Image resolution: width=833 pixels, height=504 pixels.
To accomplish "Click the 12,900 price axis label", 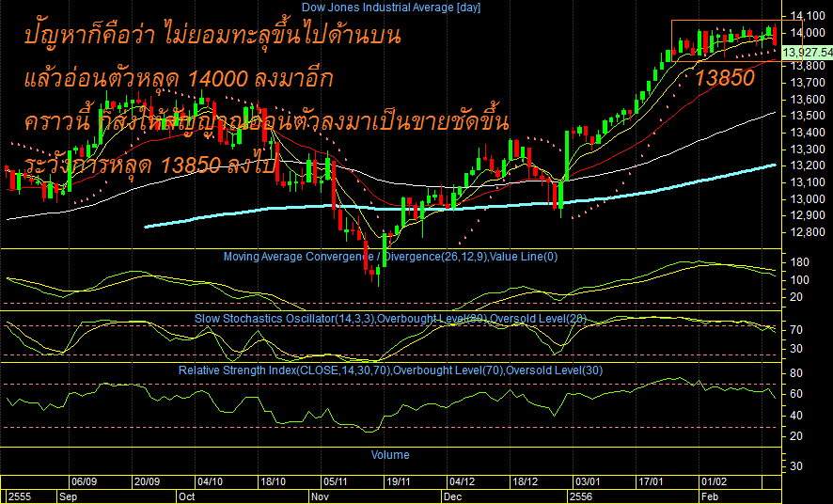I will pos(808,215).
